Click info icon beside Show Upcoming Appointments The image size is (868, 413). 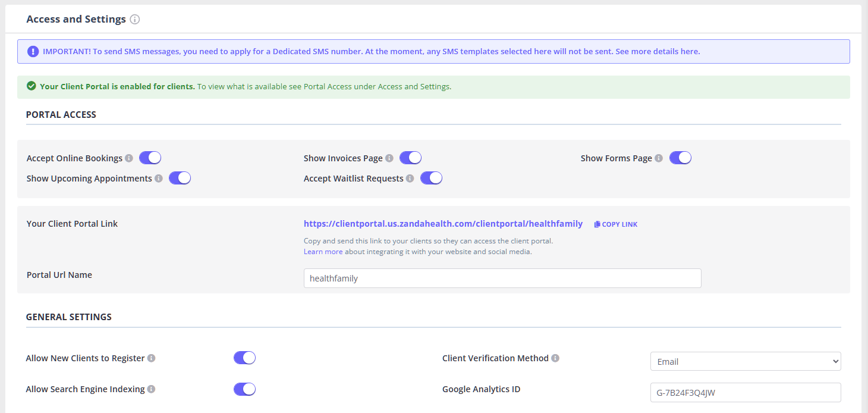(x=159, y=179)
